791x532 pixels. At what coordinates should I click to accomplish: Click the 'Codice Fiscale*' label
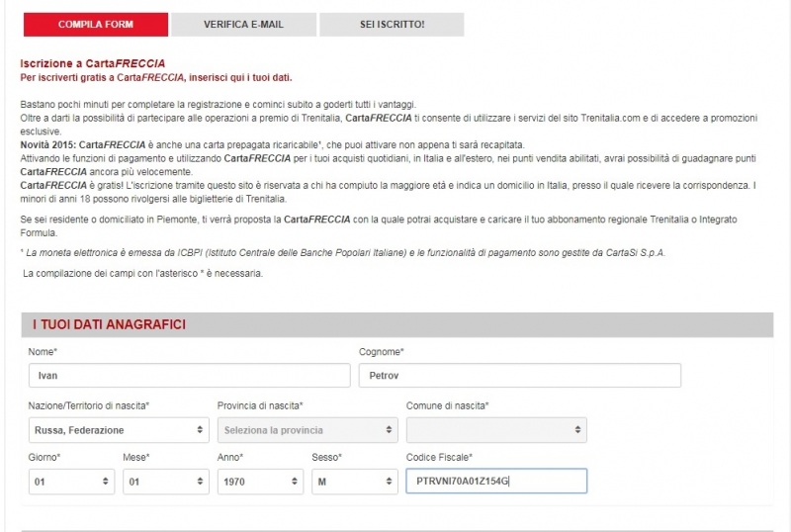pos(439,457)
